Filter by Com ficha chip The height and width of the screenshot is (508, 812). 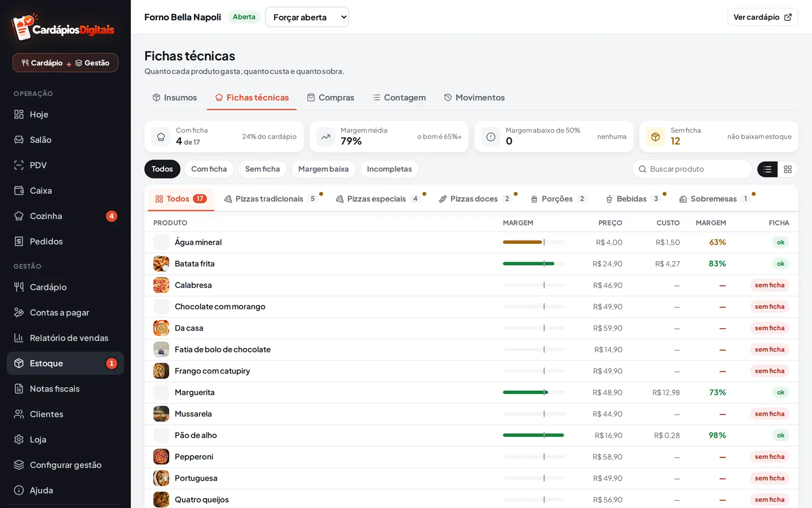click(x=209, y=169)
